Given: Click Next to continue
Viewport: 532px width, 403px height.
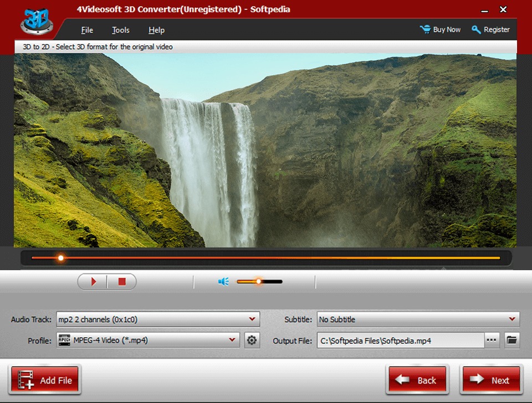Looking at the screenshot, I should point(492,380).
